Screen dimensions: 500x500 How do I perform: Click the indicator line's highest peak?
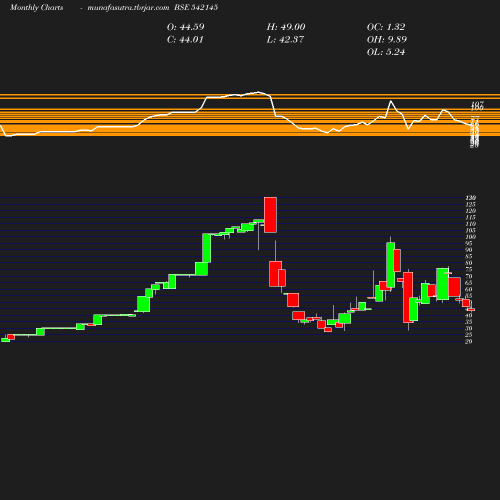258,92
